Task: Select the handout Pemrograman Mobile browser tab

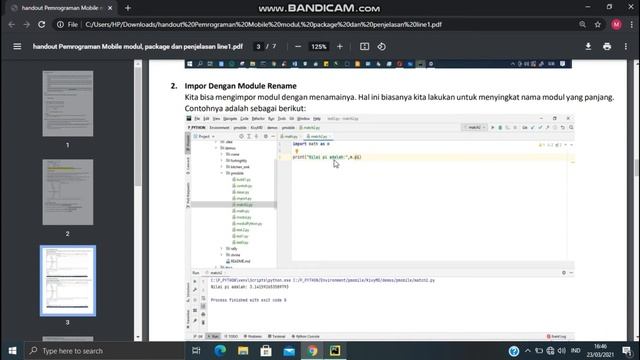Action: click(61, 8)
